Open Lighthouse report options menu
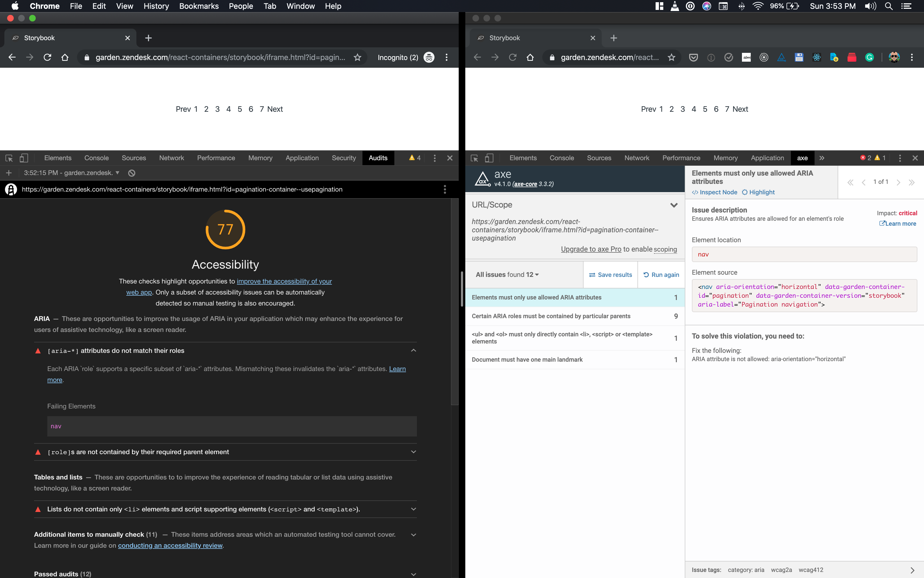This screenshot has width=924, height=578. 445,189
